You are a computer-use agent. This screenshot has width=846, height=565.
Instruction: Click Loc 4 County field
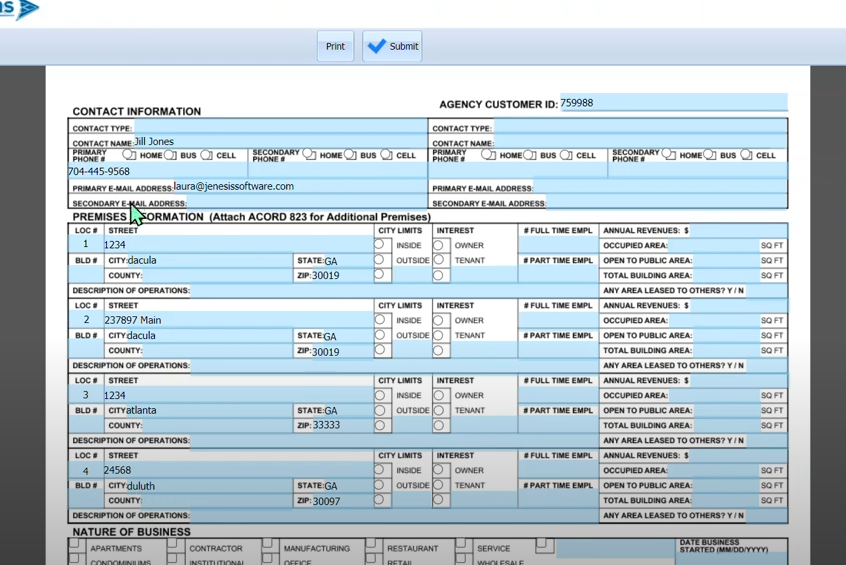click(217, 500)
